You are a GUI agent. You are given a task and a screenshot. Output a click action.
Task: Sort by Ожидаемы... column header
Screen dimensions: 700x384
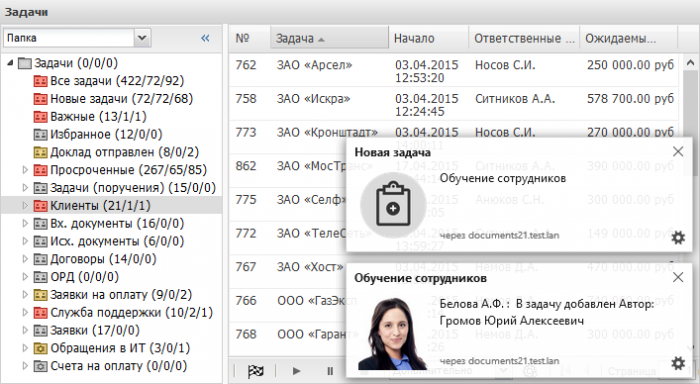click(628, 38)
